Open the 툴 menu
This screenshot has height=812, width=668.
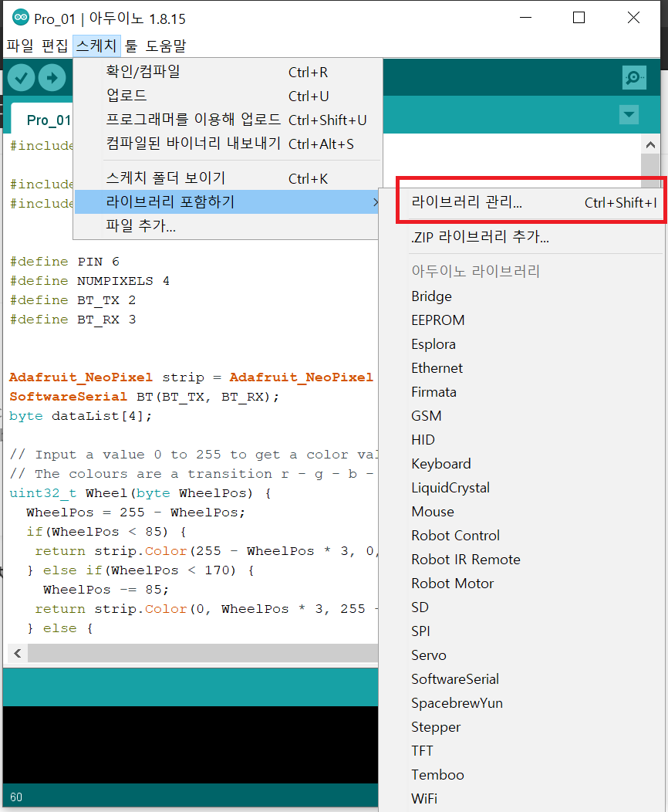point(131,46)
